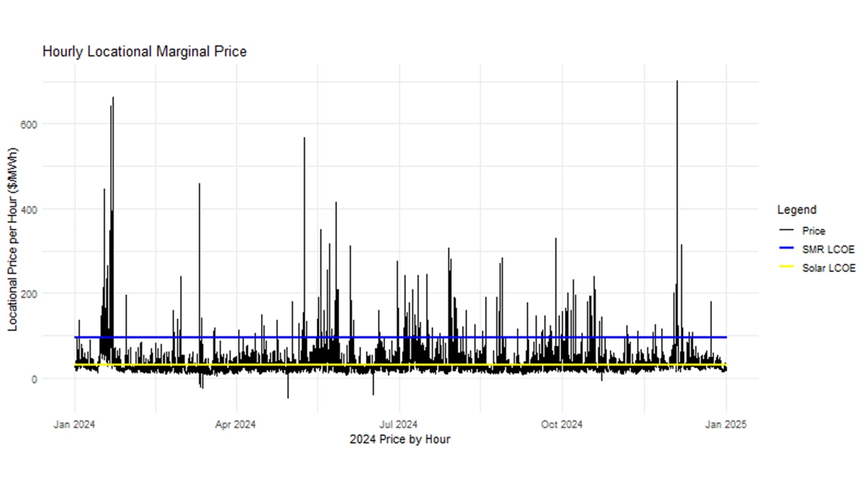Click the chart title Hourly Locational Marginal Price
The image size is (868, 488).
(x=144, y=52)
